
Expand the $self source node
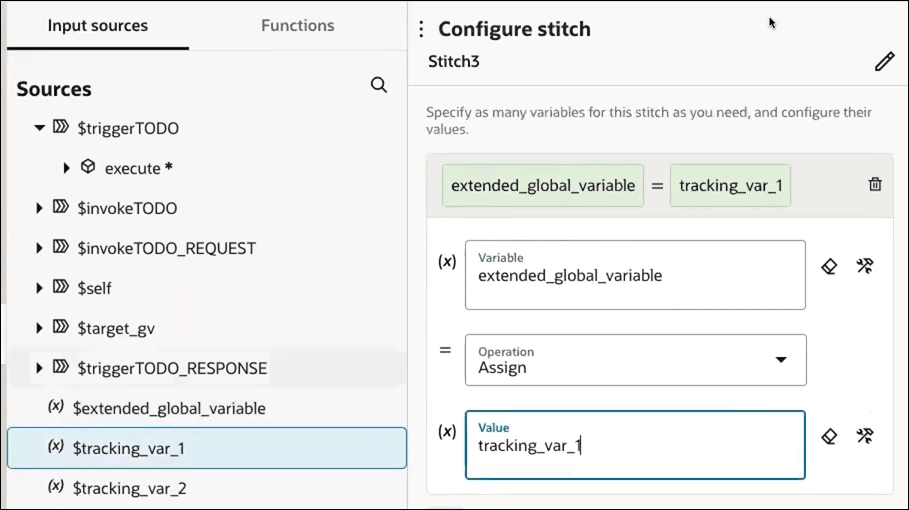(40, 288)
